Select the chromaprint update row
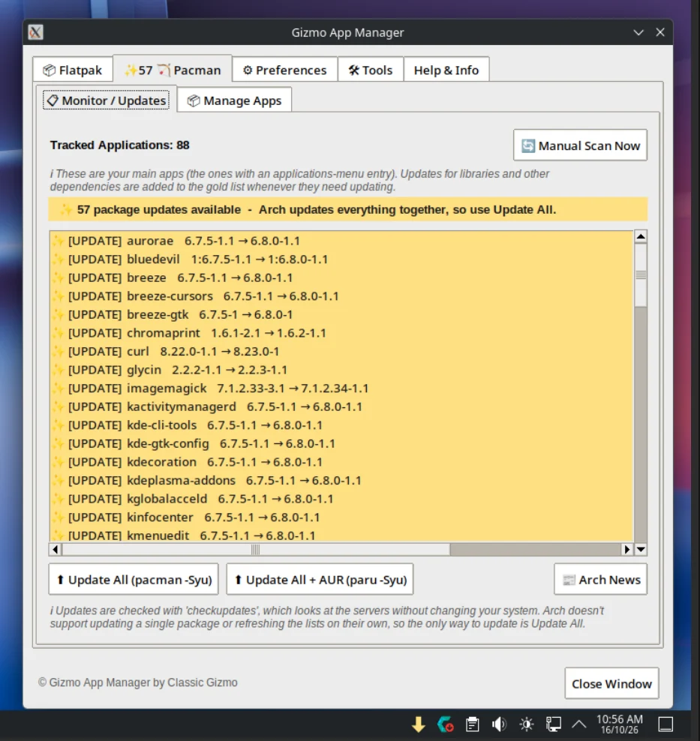Image resolution: width=700 pixels, height=741 pixels. [x=341, y=333]
